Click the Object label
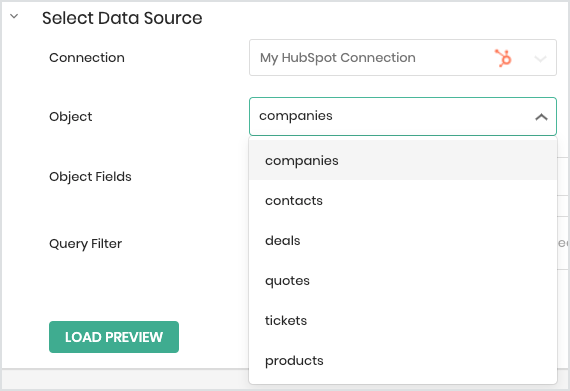Screen dimensions: 570x391 (71, 117)
